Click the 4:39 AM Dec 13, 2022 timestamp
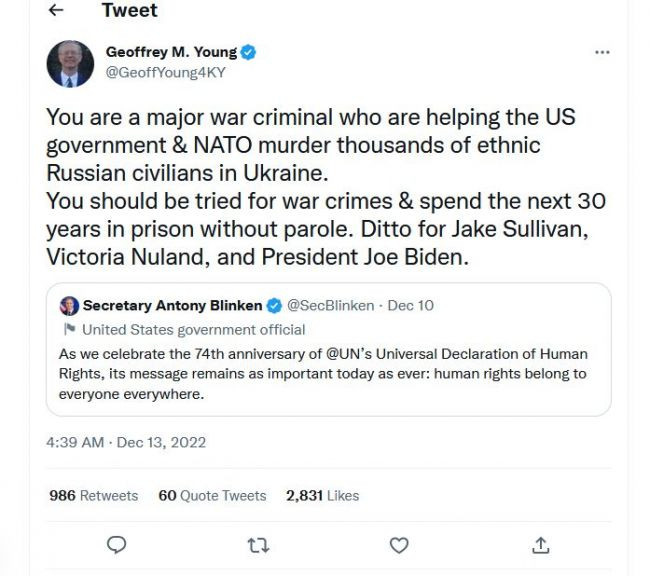This screenshot has height=576, width=650. point(126,441)
